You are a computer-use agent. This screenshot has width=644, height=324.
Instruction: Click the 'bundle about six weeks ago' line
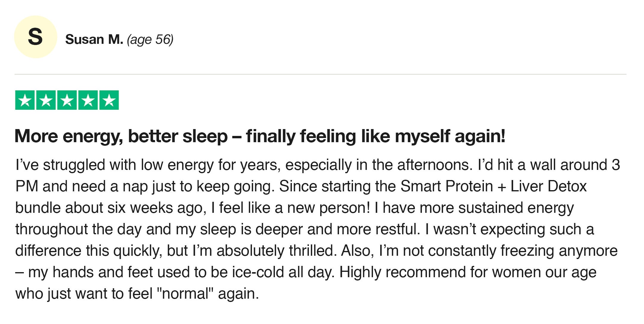click(295, 208)
